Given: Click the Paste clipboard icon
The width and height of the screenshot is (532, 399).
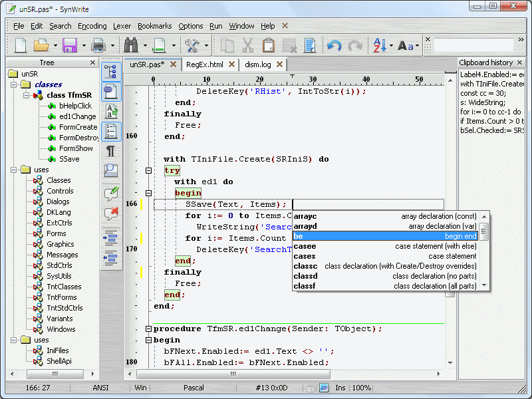Looking at the screenshot, I should click(x=269, y=45).
